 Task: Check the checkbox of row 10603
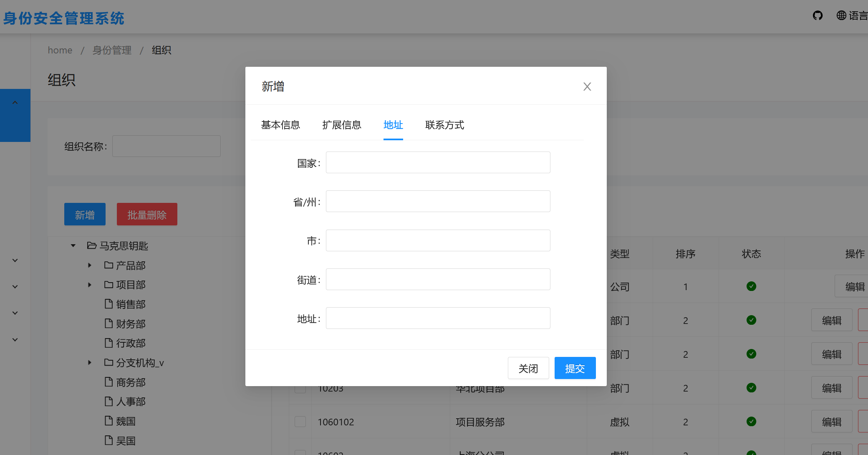[x=300, y=452]
